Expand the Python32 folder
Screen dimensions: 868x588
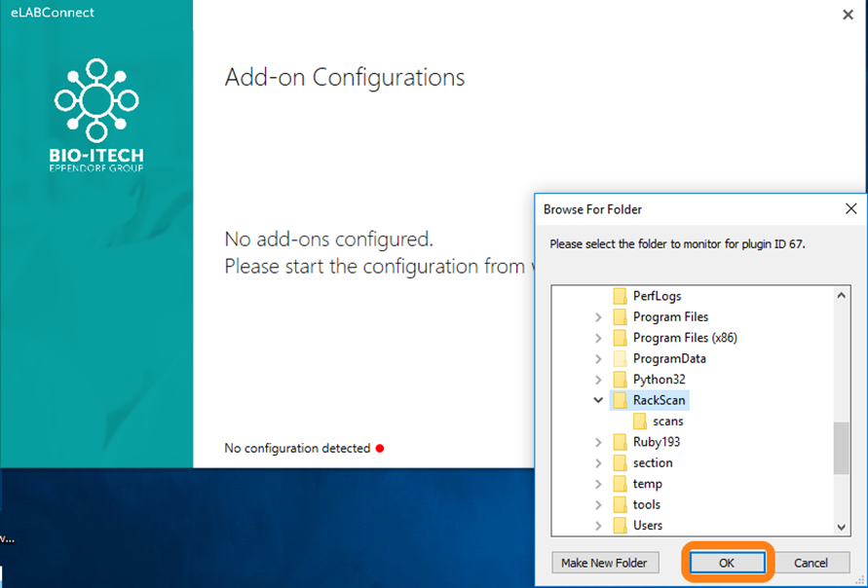point(598,380)
